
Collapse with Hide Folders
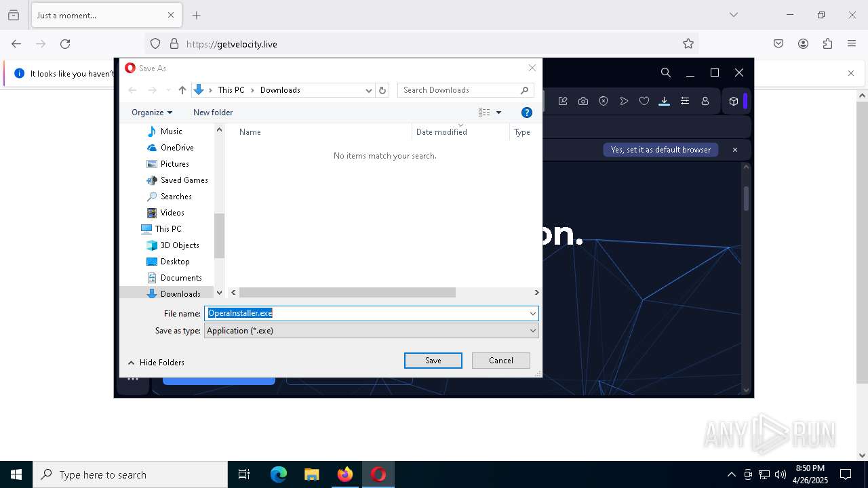156,363
